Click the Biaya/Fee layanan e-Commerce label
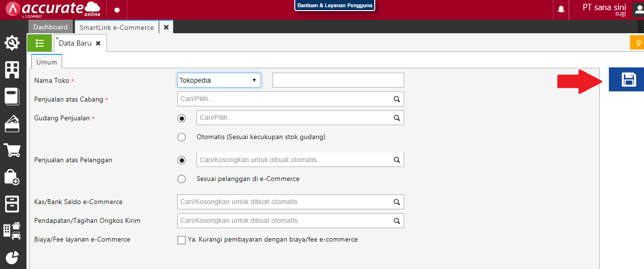 point(82,239)
